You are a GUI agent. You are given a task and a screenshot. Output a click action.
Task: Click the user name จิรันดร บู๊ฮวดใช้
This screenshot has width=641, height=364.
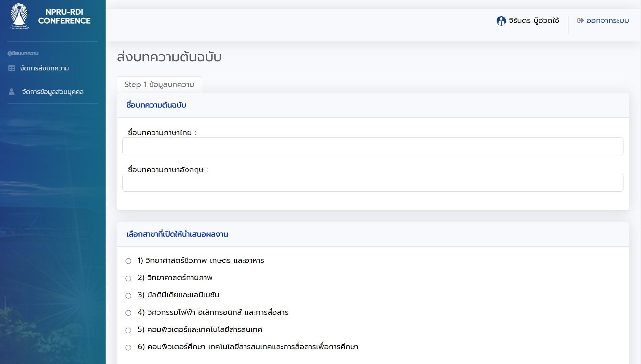(534, 21)
